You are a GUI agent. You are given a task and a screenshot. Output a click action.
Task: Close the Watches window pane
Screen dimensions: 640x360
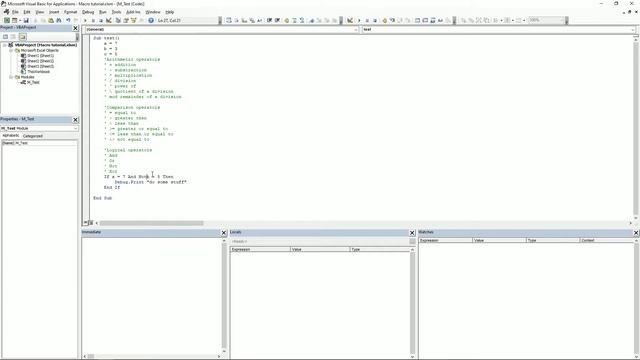(636, 233)
